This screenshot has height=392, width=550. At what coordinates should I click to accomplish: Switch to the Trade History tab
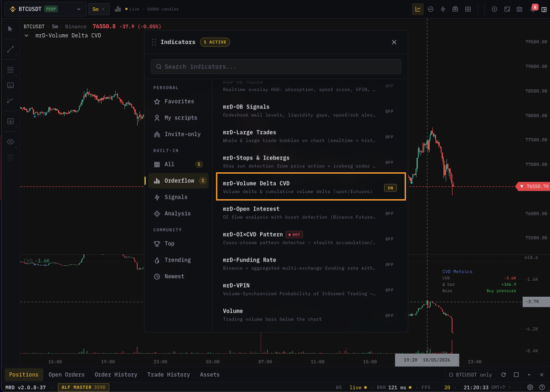[169, 375]
